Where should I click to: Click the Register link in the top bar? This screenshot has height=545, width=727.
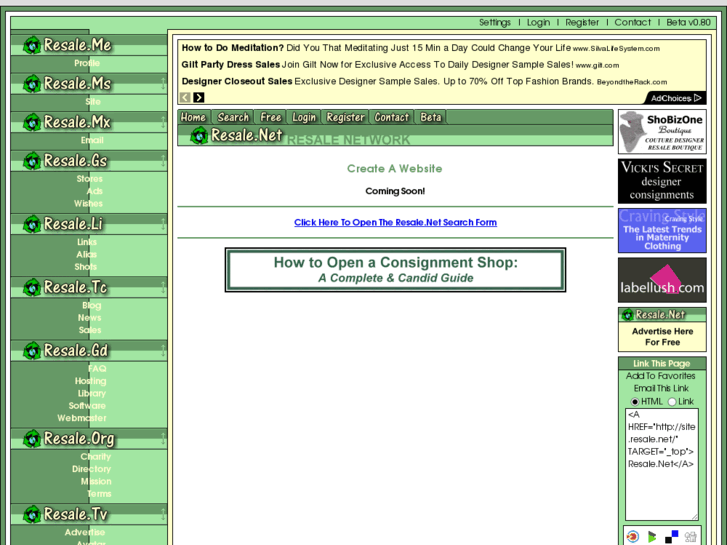[582, 22]
